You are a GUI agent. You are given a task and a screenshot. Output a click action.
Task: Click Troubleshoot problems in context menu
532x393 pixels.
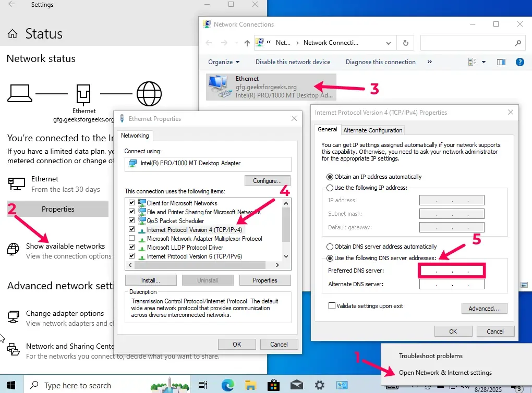tap(431, 356)
